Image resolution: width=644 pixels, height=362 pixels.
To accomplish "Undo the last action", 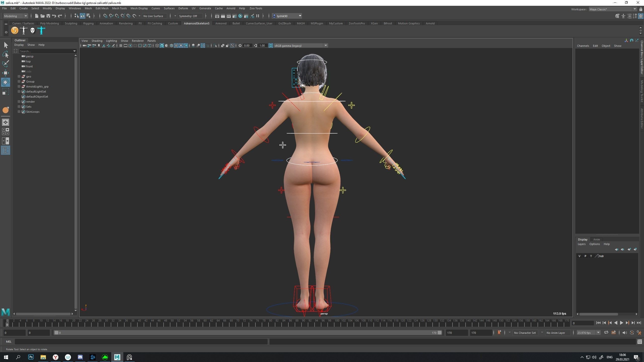I will (x=54, y=16).
